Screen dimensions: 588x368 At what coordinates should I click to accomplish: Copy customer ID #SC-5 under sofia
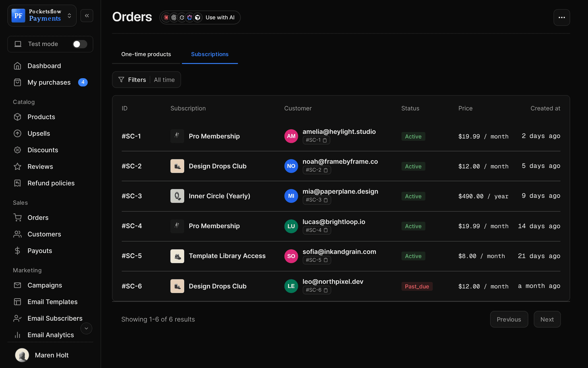(326, 260)
